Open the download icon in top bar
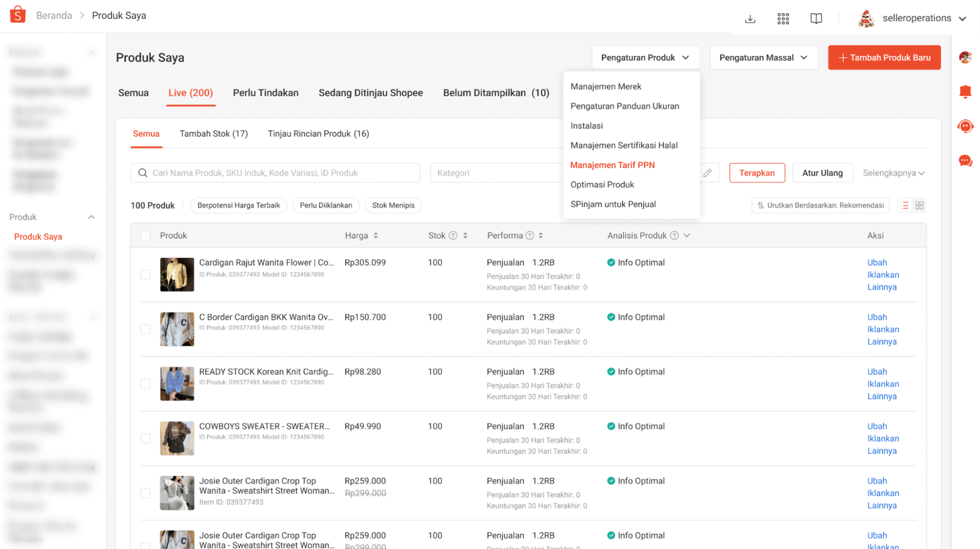Screen dimensions: 980x549 pos(750,18)
